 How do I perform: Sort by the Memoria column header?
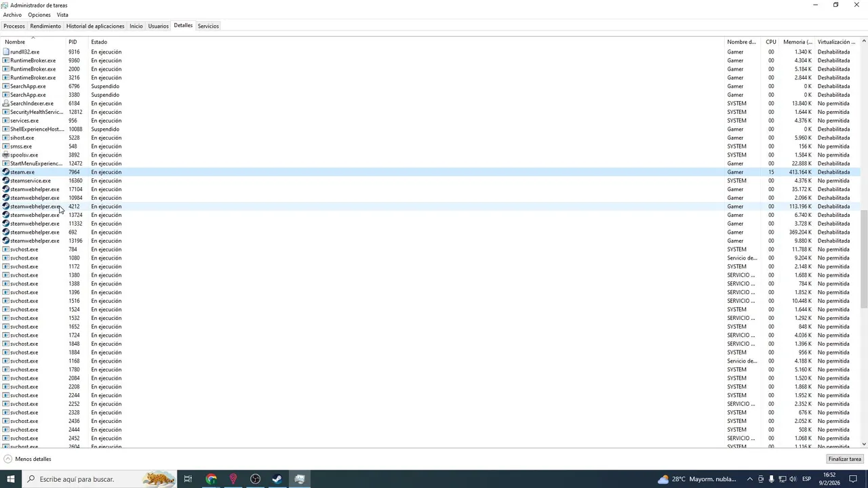point(797,42)
